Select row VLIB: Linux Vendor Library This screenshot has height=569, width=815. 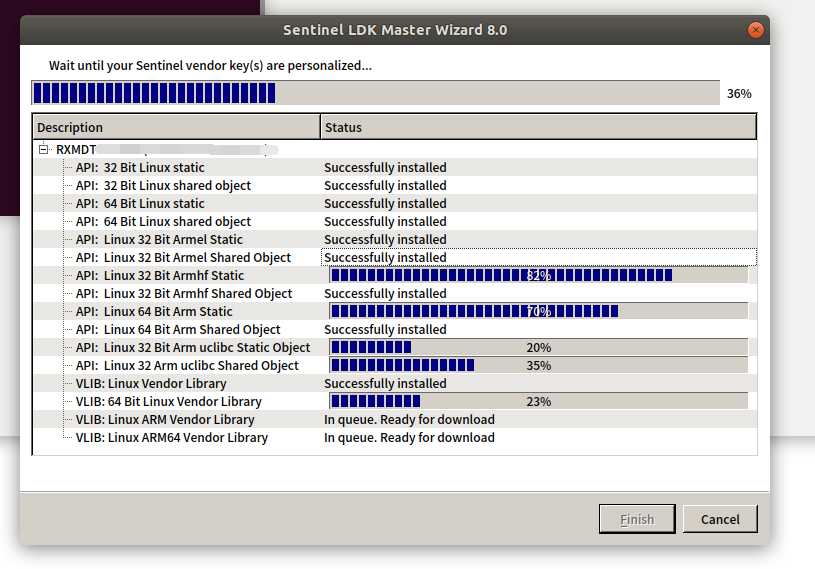pos(395,383)
